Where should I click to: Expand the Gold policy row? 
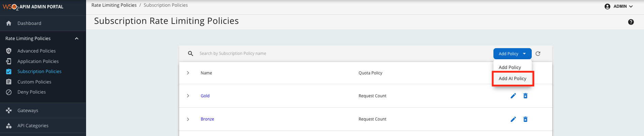tap(188, 96)
